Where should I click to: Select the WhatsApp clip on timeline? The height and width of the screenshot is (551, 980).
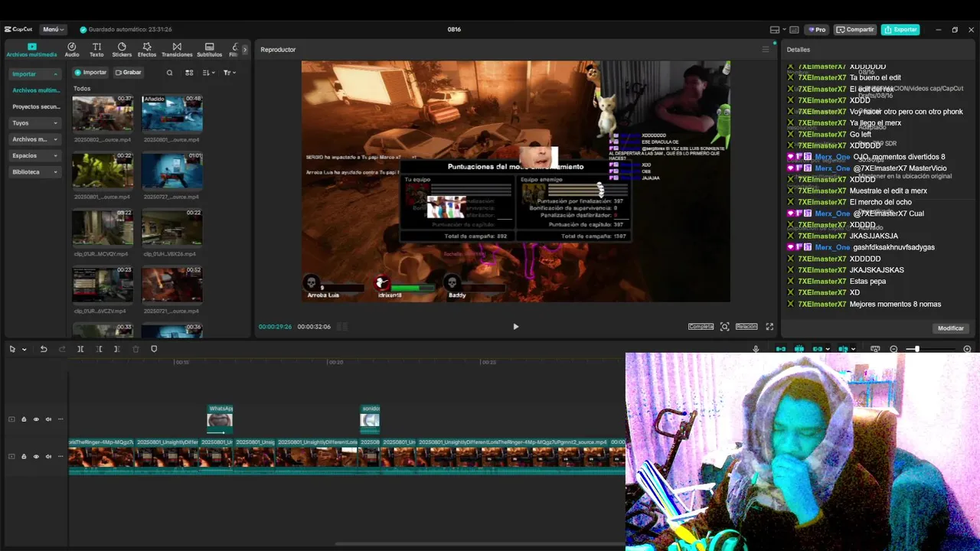tap(220, 419)
